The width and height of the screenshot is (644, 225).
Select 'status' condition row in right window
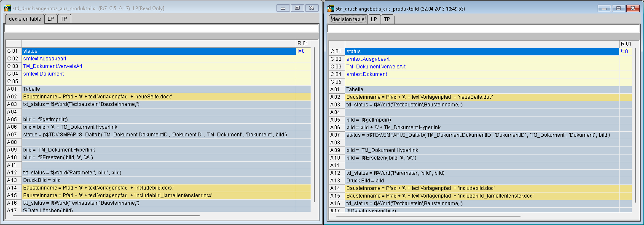tap(482, 52)
